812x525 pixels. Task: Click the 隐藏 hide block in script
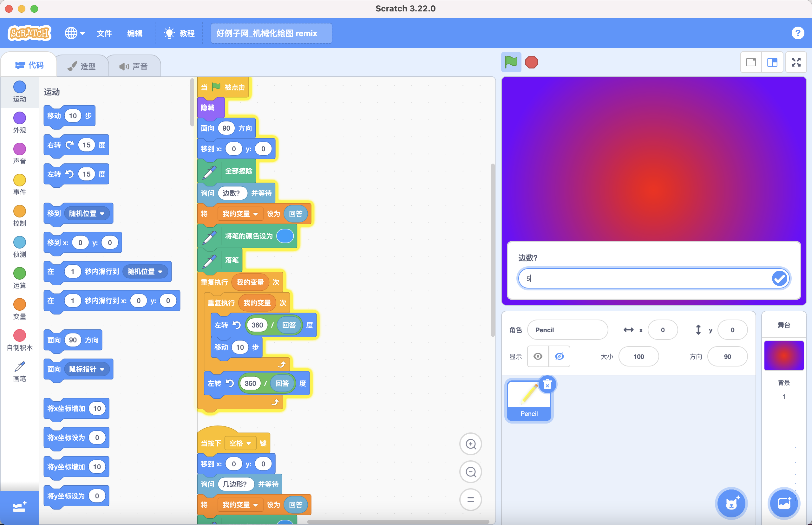(211, 108)
